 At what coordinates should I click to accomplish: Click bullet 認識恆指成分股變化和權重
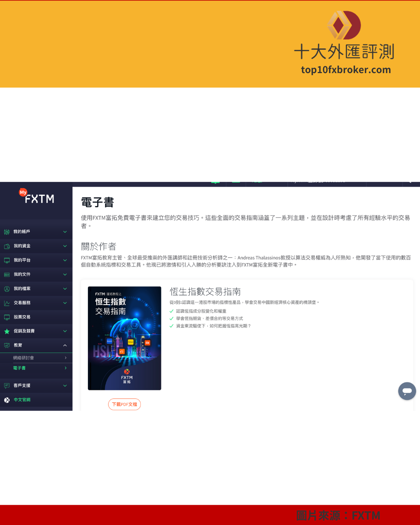coord(201,311)
